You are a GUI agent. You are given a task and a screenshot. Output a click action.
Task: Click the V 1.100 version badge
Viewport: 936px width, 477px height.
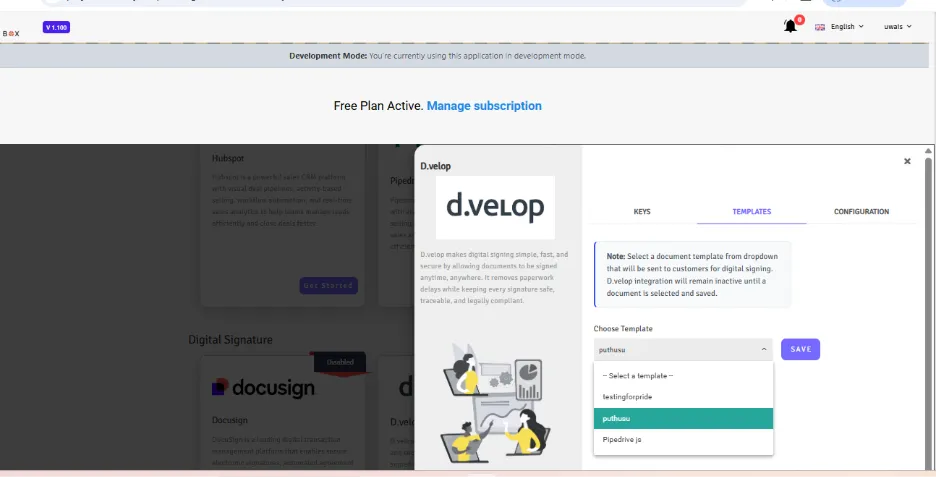click(x=56, y=27)
